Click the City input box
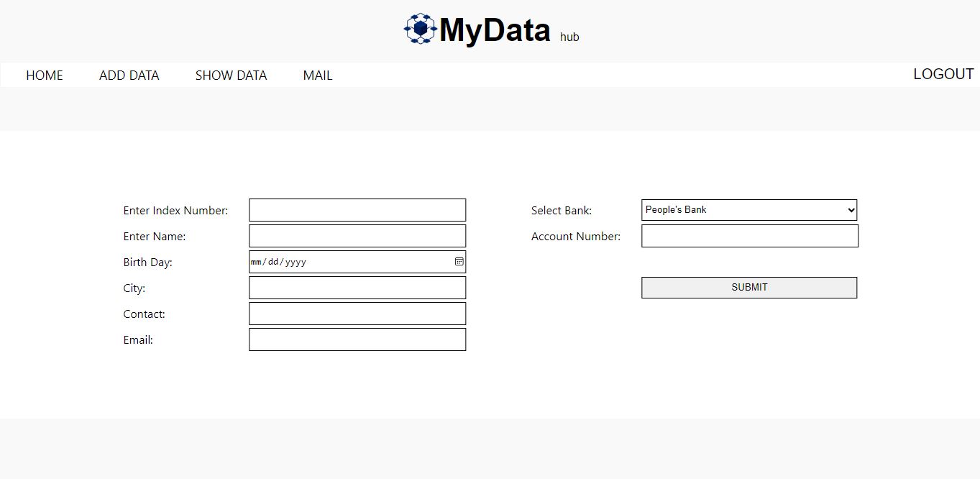 tap(357, 287)
